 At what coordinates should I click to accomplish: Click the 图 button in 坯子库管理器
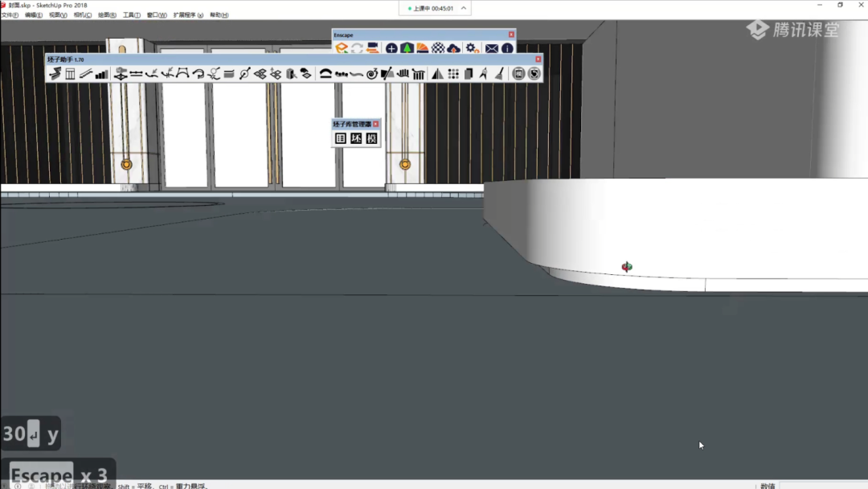tap(341, 138)
